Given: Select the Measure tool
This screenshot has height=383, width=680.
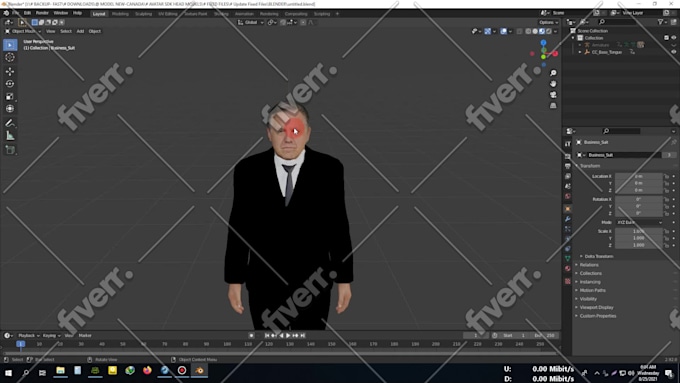Looking at the screenshot, I should coord(10,136).
